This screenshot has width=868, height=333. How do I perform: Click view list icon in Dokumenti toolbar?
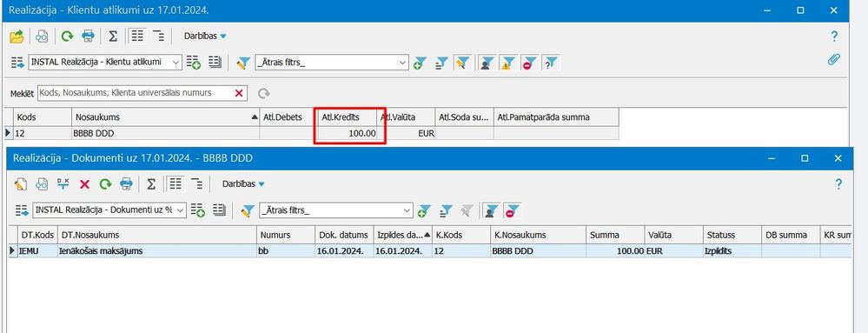click(219, 210)
